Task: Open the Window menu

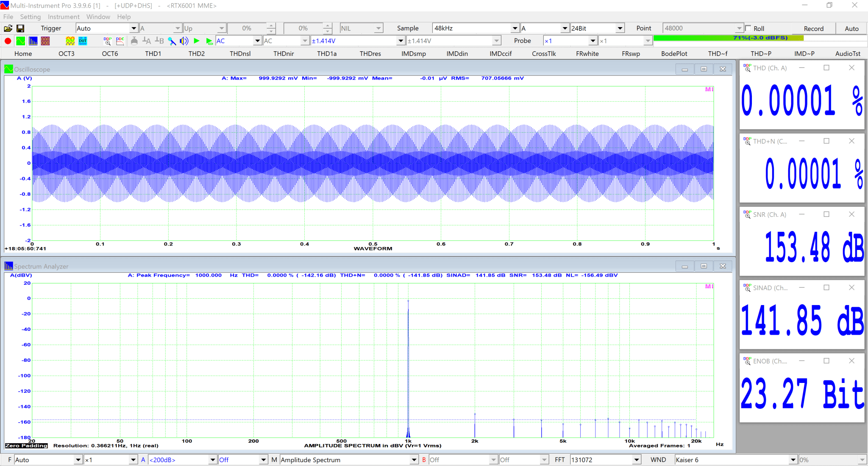Action: pyautogui.click(x=98, y=17)
